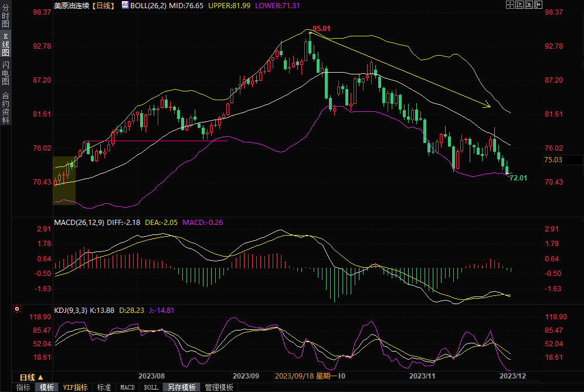Select the 指标 bottom tab

tap(23, 387)
